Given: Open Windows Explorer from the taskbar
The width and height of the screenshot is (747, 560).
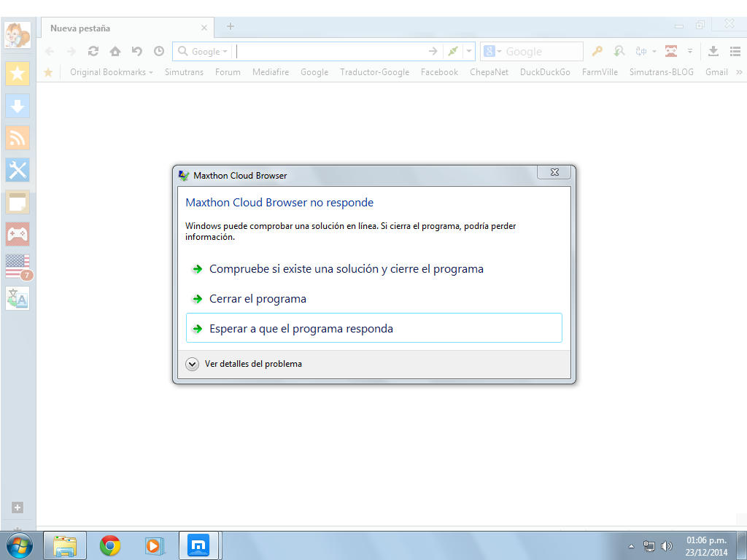Looking at the screenshot, I should coord(65,545).
